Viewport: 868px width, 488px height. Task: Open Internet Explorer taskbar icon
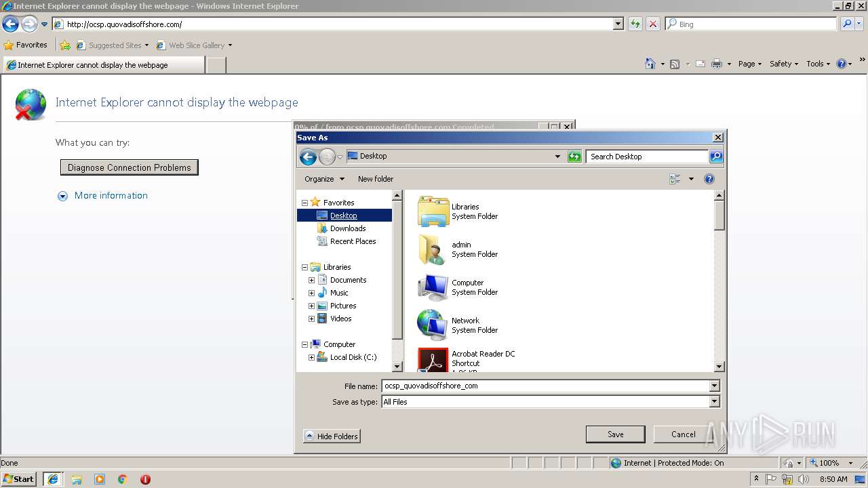[53, 479]
